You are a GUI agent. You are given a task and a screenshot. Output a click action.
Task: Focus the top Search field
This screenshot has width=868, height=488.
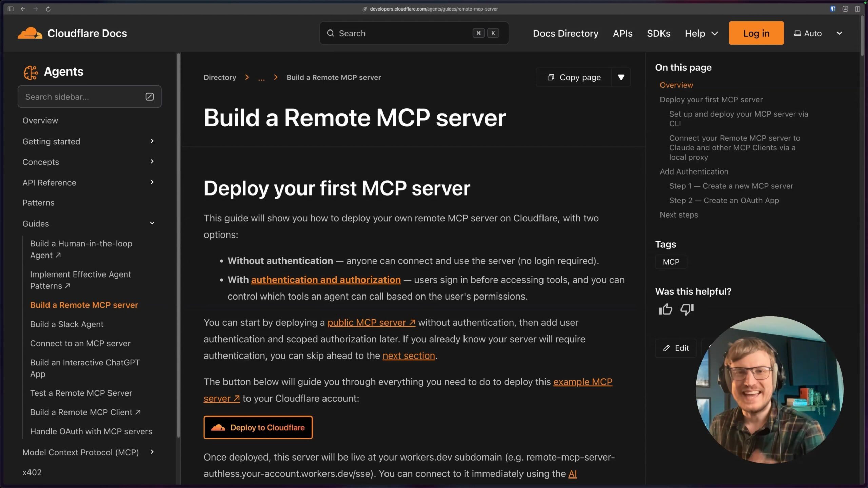(414, 33)
